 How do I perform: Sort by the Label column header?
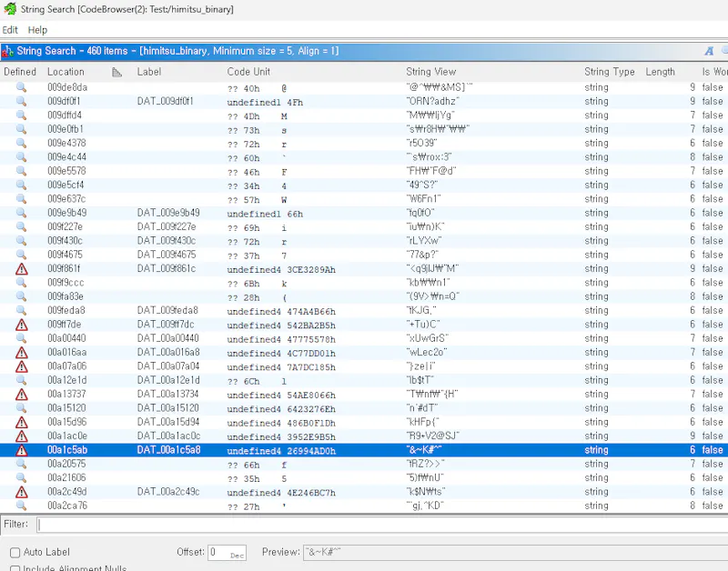point(149,72)
